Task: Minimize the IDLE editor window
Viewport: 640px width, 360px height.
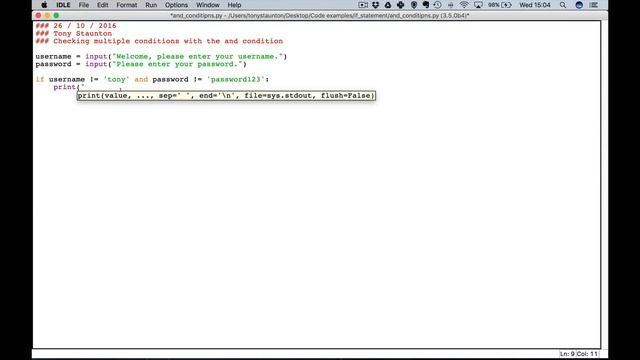Action: (x=47, y=16)
